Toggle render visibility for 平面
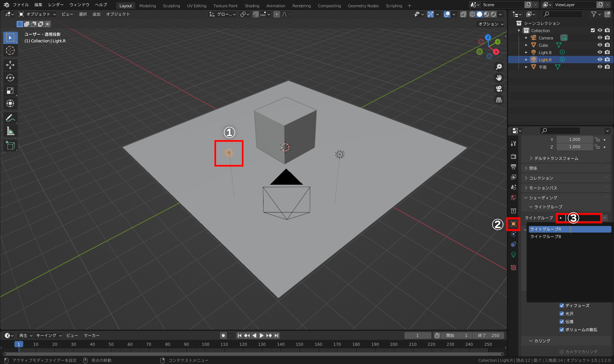 [x=607, y=67]
